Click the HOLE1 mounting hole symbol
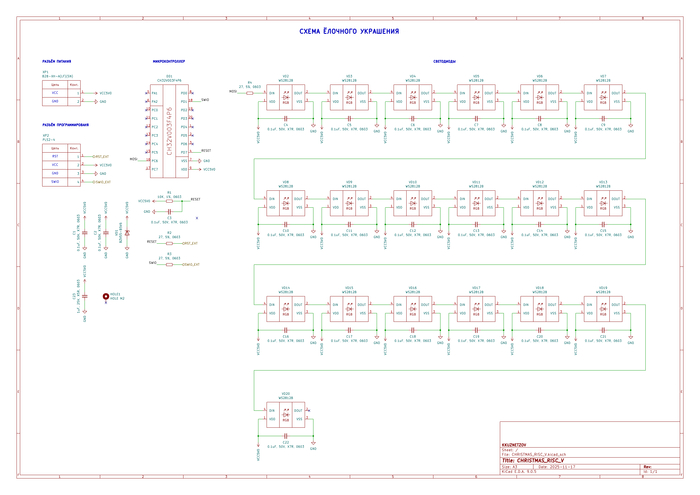700x495 pixels. tap(106, 296)
